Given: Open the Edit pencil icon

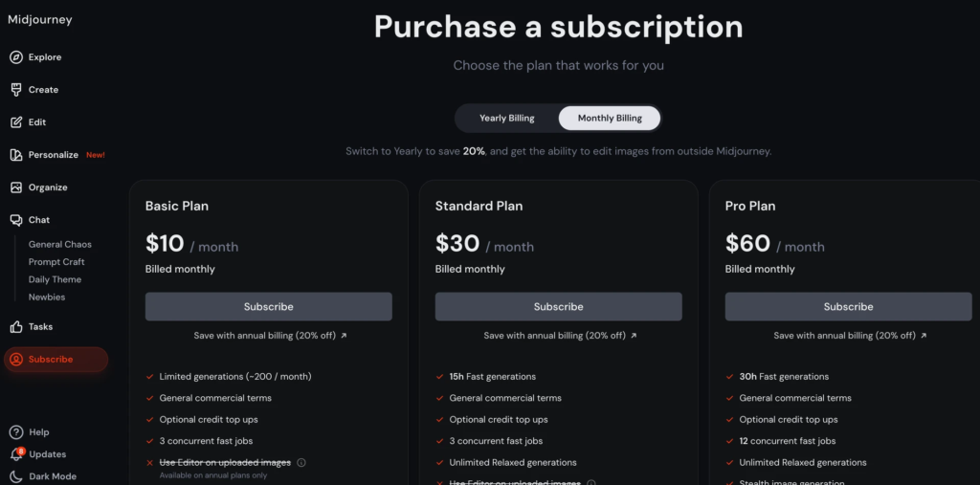Looking at the screenshot, I should [16, 122].
